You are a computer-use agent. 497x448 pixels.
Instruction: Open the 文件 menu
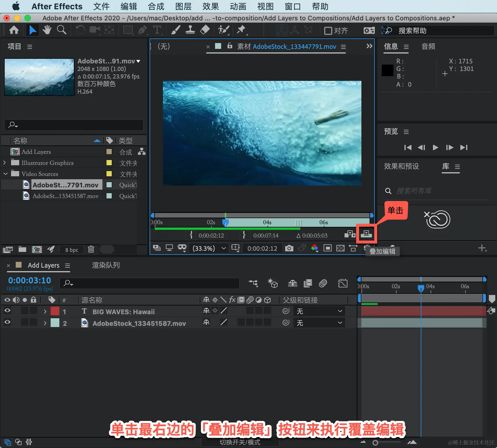click(101, 6)
